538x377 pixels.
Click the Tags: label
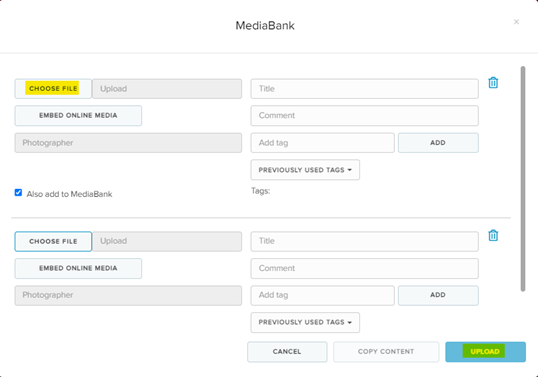coord(260,191)
